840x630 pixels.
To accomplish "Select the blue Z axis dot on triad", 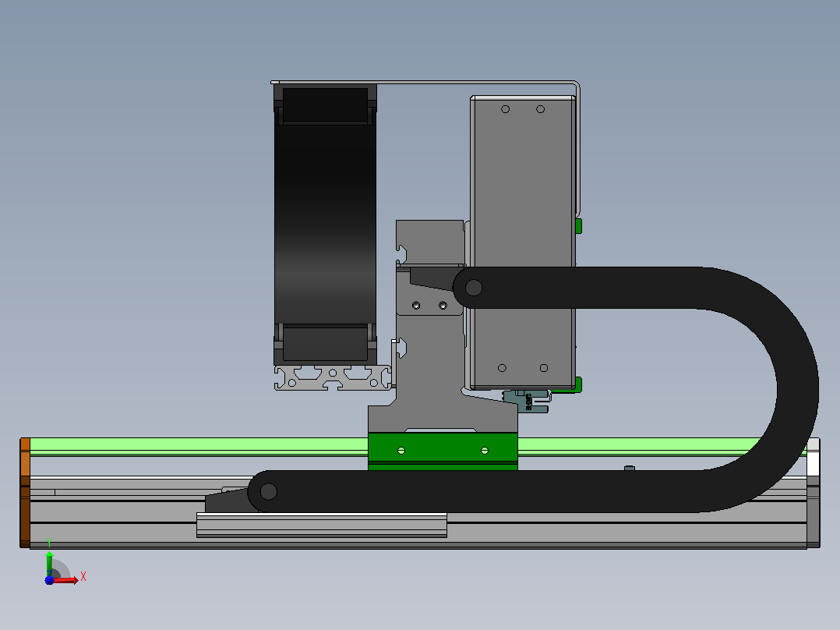I will pyautogui.click(x=49, y=580).
